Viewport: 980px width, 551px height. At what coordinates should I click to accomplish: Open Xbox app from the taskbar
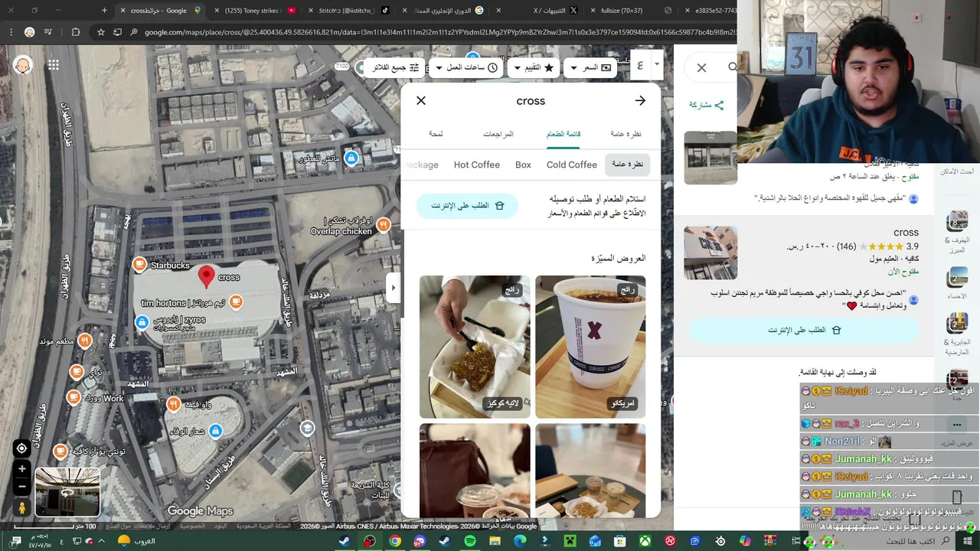[645, 541]
